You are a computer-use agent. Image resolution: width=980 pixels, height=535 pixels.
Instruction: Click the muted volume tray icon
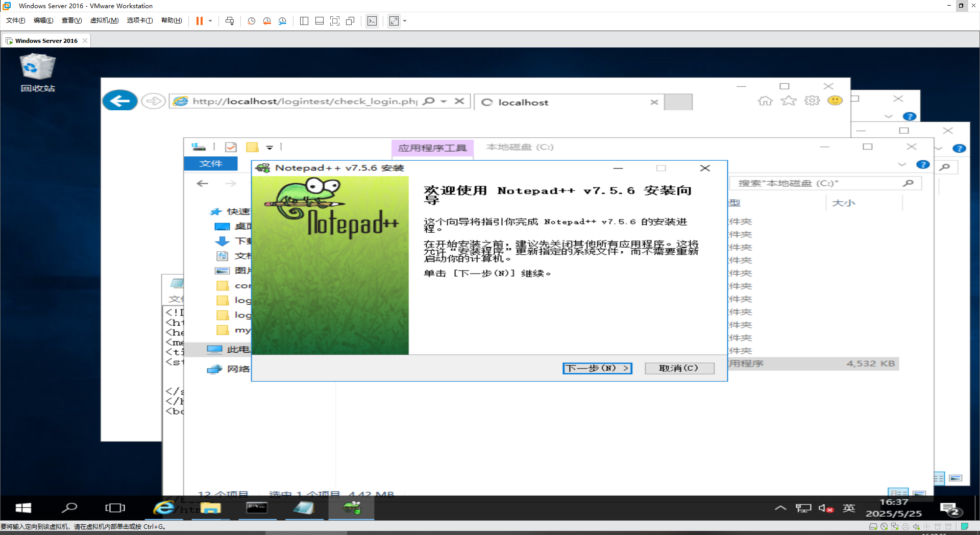click(826, 508)
